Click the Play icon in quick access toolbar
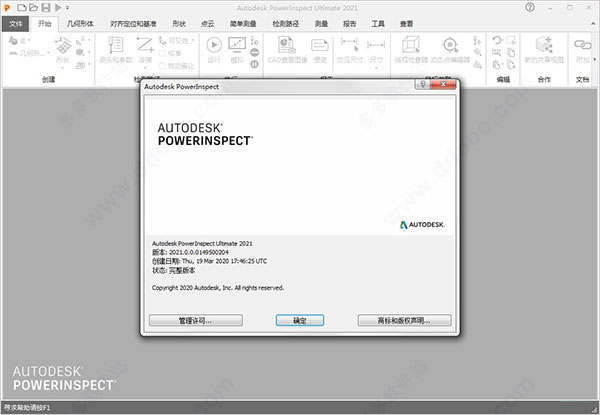Viewport: 600px width, 415px height. [x=57, y=7]
